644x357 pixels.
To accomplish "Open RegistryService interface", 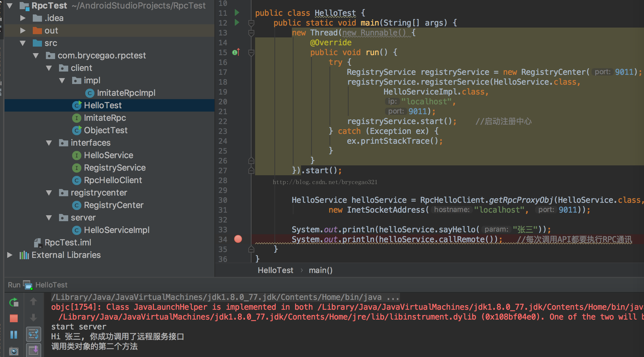I will click(x=115, y=168).
